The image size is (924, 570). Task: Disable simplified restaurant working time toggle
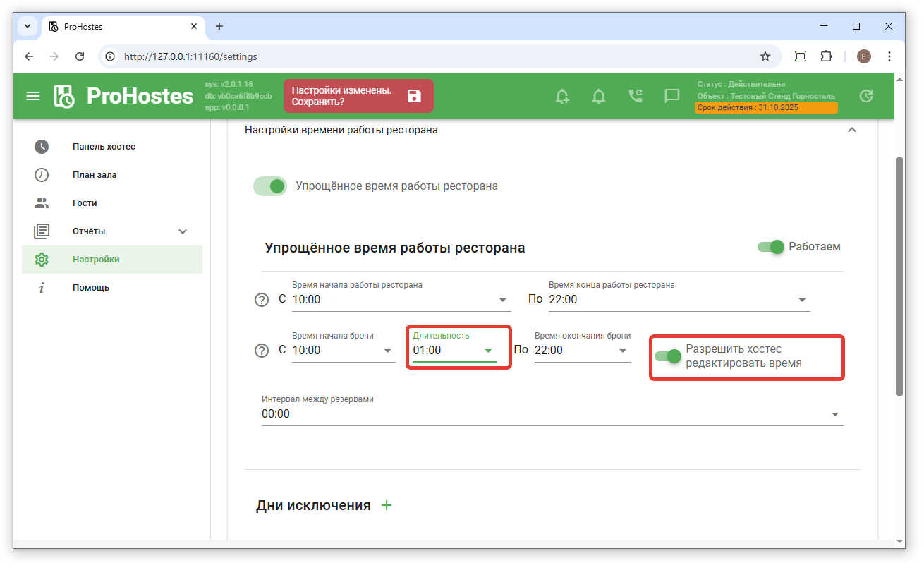(270, 186)
